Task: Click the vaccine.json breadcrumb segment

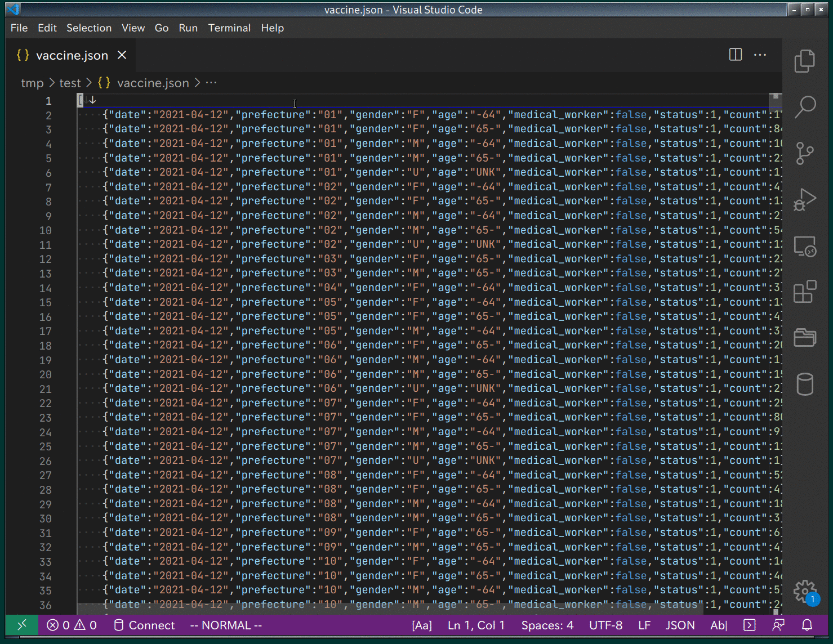Action: tap(144, 83)
